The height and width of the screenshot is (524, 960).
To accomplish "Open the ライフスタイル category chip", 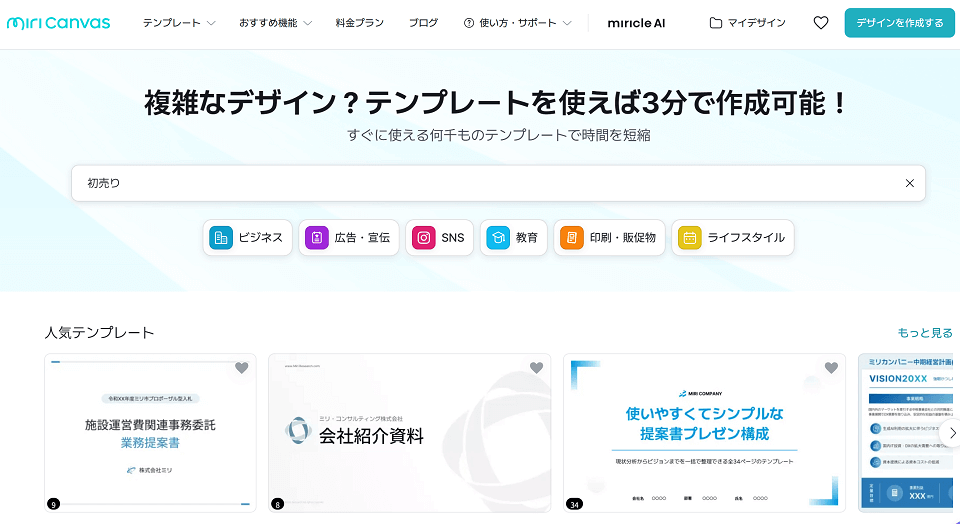I will point(732,238).
